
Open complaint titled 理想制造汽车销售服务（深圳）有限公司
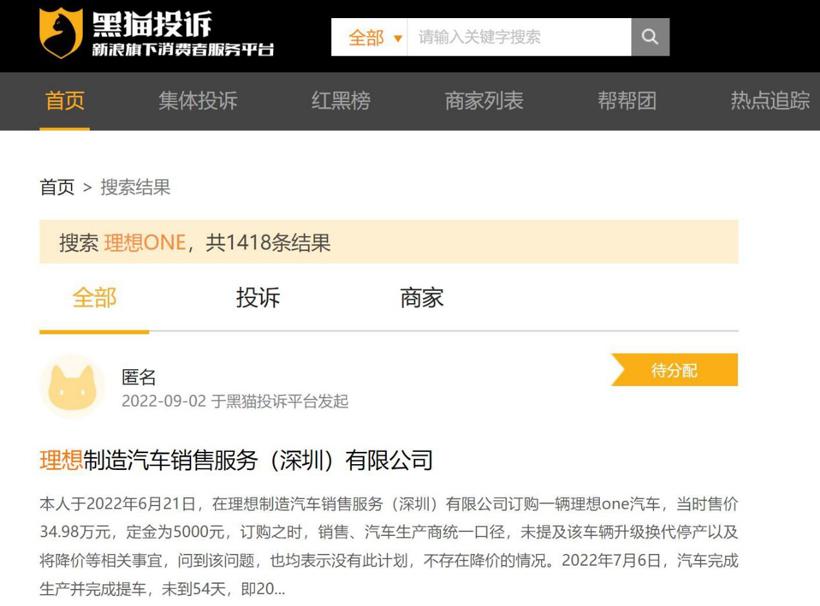click(x=236, y=461)
